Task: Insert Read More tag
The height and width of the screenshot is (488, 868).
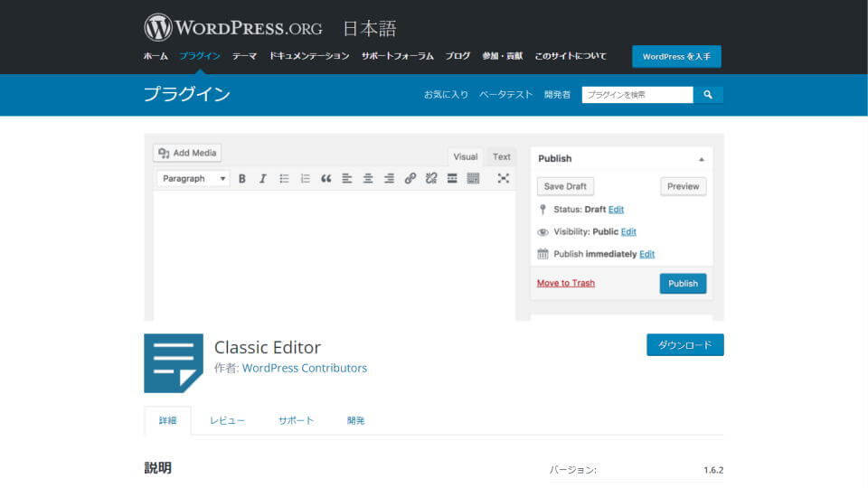Action: point(452,179)
